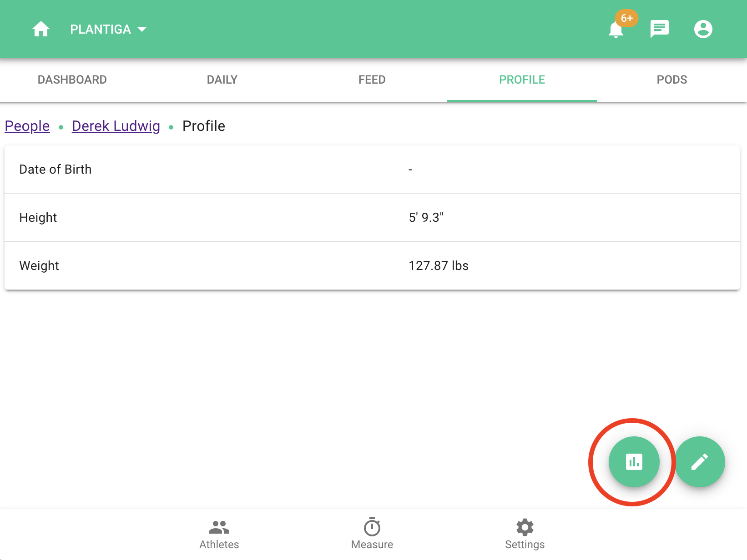Select the 5' 9.3" height value
The height and width of the screenshot is (560, 747).
426,217
